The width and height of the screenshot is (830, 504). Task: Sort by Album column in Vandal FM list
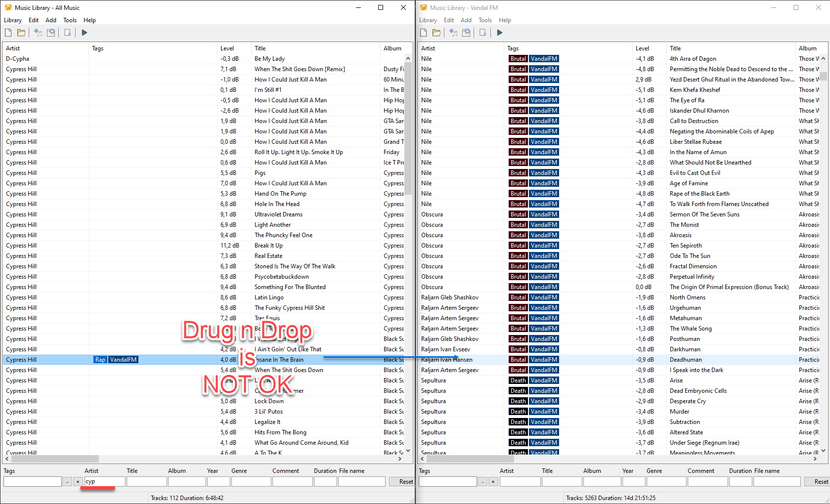coord(808,48)
